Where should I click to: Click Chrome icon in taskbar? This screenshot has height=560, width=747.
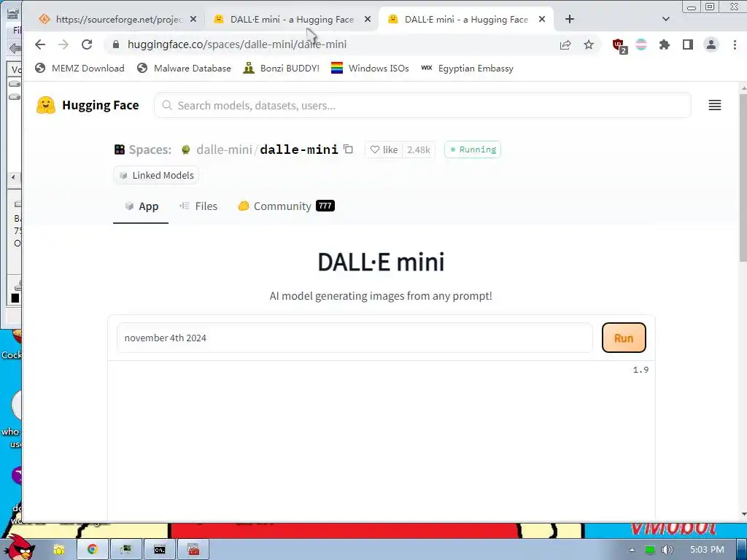[93, 550]
